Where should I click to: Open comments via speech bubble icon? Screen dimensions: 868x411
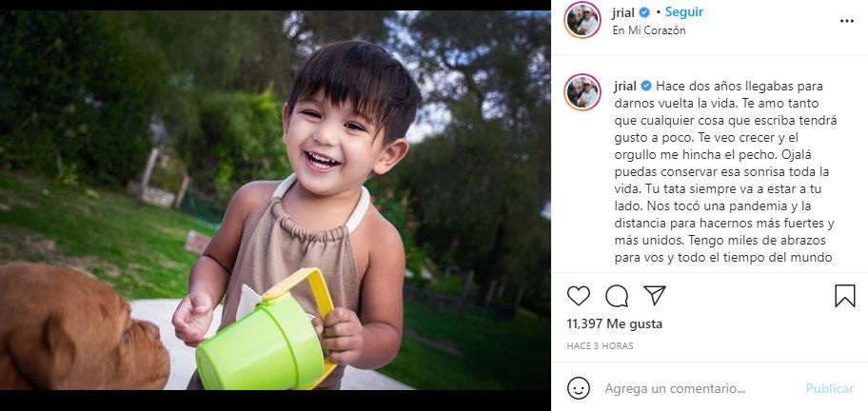click(617, 296)
